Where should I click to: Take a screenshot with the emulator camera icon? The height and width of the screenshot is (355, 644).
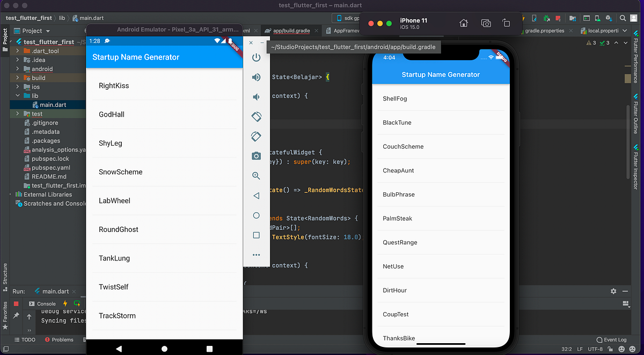[256, 156]
